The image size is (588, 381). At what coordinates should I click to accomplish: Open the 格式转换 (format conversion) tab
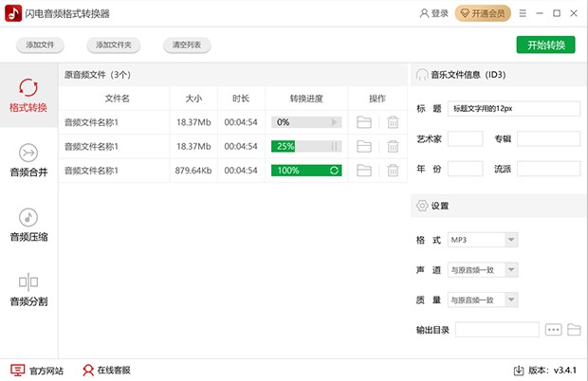pos(28,95)
